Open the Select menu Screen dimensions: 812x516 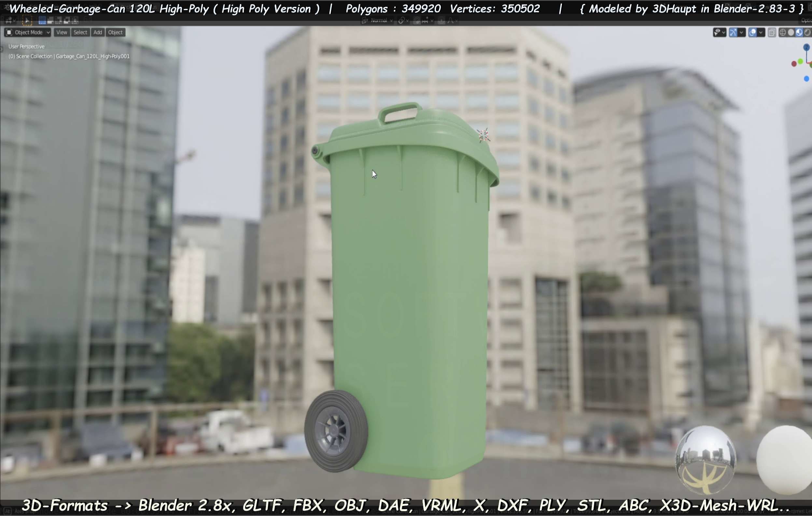click(x=80, y=32)
